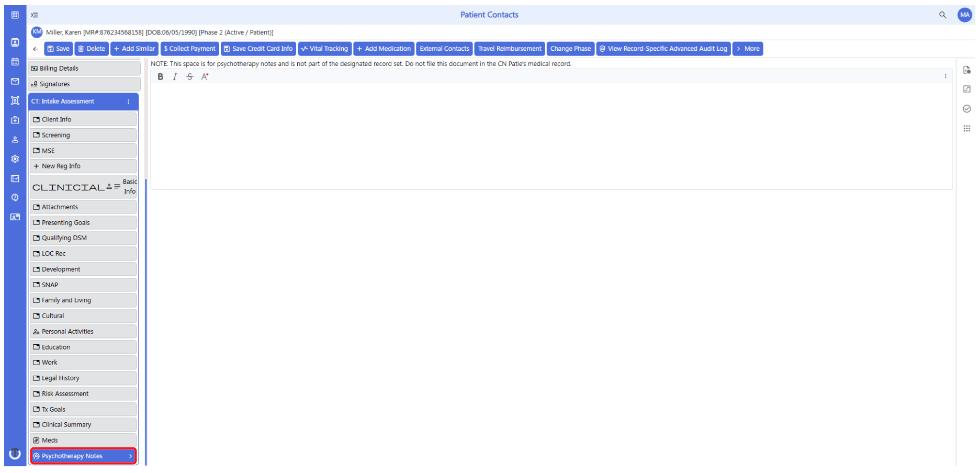Expand the More toolbar menu

coord(748,49)
